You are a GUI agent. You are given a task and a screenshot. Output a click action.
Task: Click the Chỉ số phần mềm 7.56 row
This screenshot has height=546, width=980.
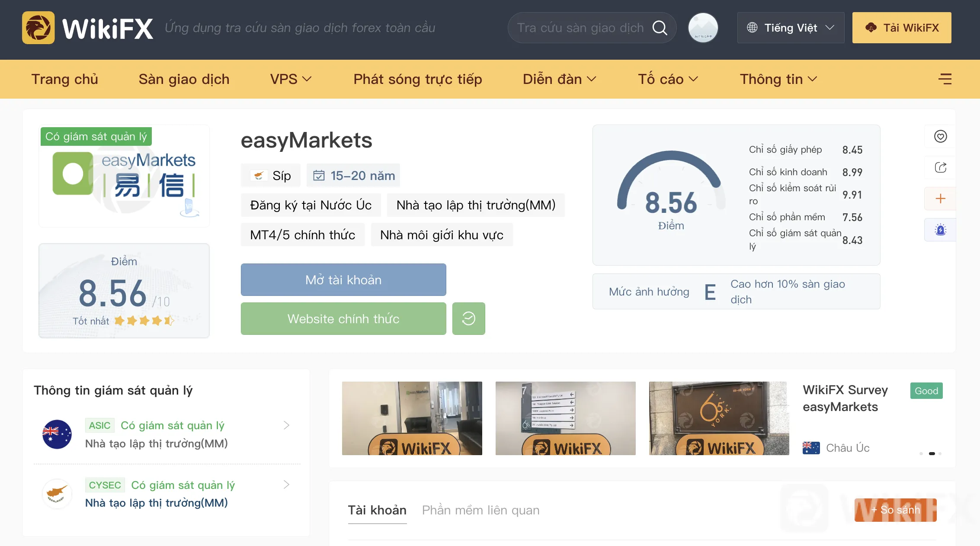(x=806, y=217)
